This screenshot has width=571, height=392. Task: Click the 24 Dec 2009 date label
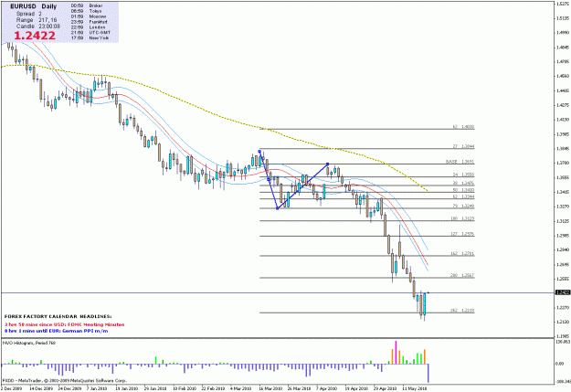click(70, 388)
